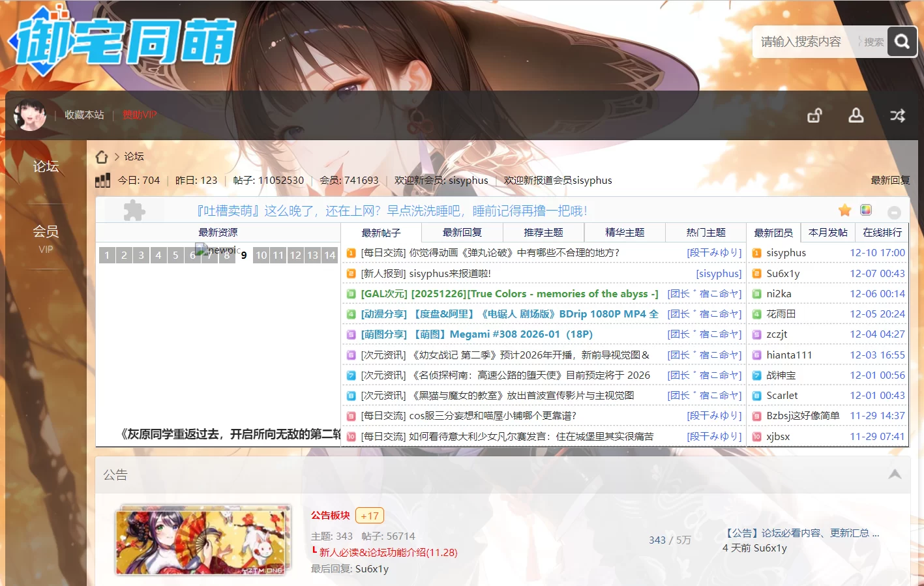Click the puzzle piece icon beside the announcement ticker
The image size is (924, 586).
pos(134,210)
